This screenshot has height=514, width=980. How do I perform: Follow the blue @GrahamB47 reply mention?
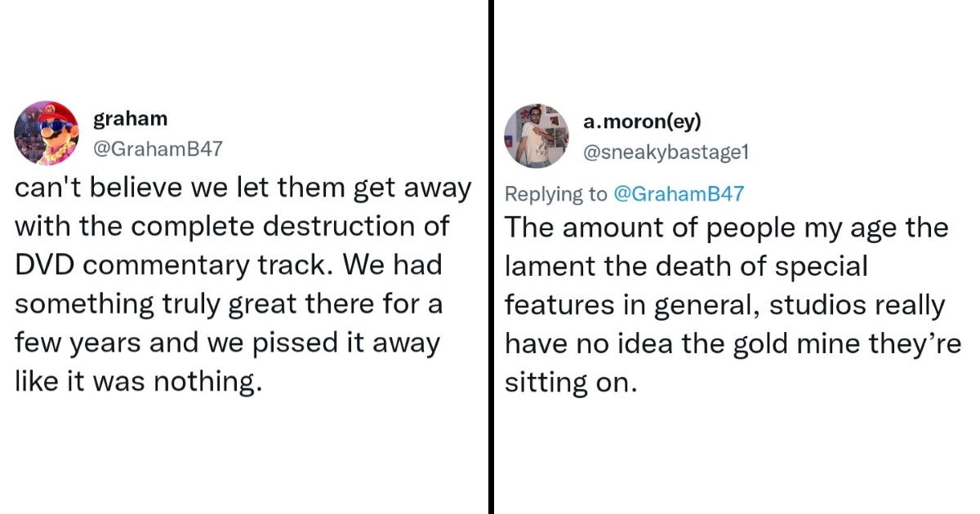[x=678, y=194]
